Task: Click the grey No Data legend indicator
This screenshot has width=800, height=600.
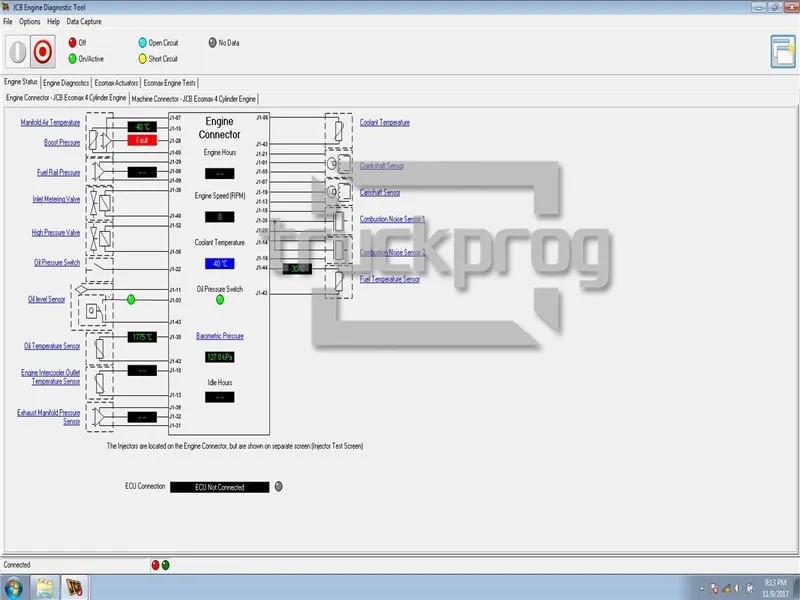Action: coord(212,42)
